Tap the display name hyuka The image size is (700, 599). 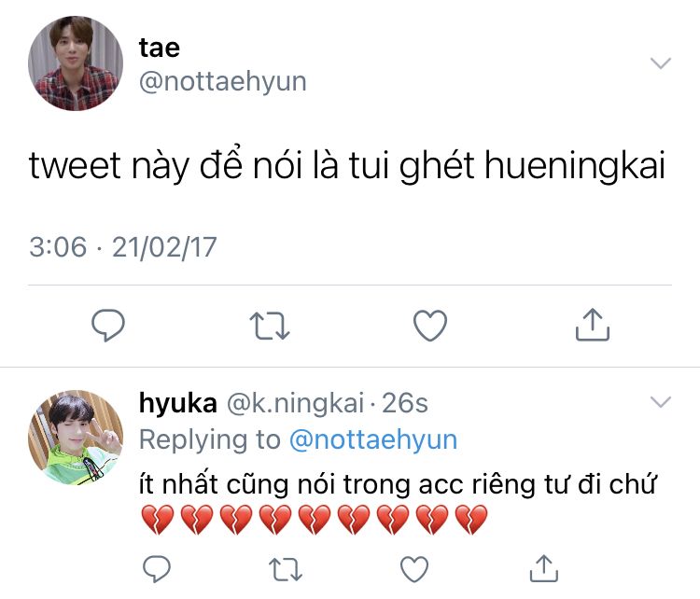[x=178, y=403]
